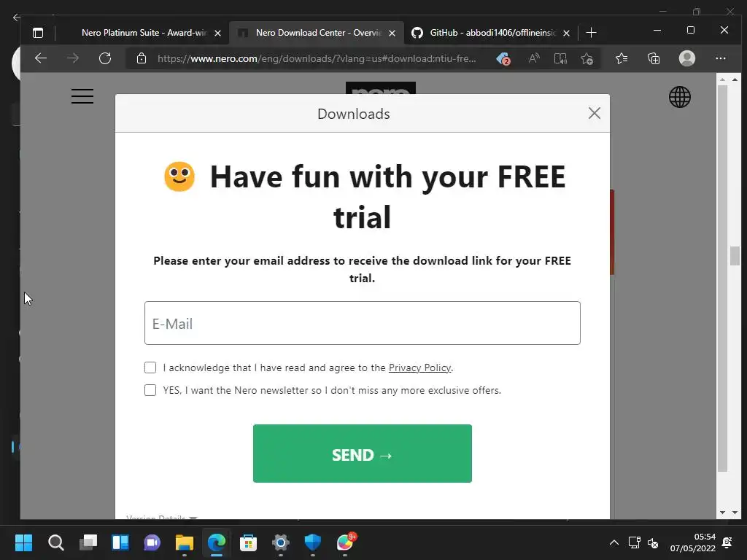Open Collections icon
This screenshot has height=560, width=747.
654,58
